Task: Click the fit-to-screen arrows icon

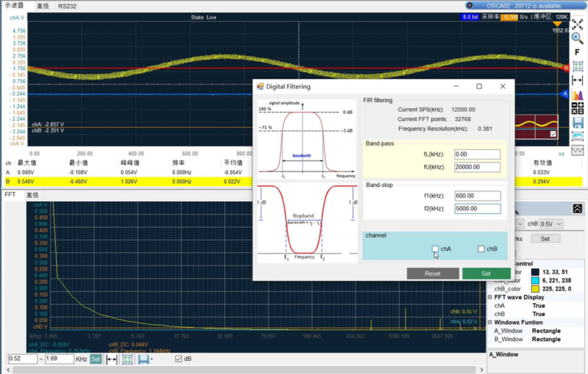Action: [x=577, y=24]
